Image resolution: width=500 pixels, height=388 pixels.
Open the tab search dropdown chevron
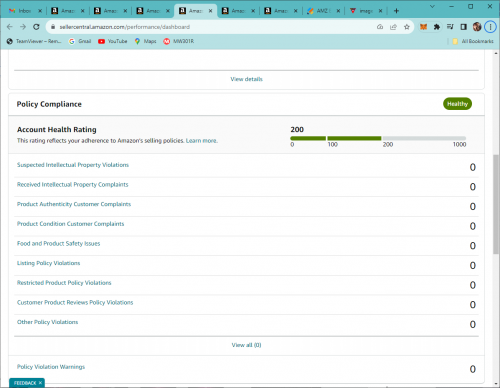click(x=432, y=6)
